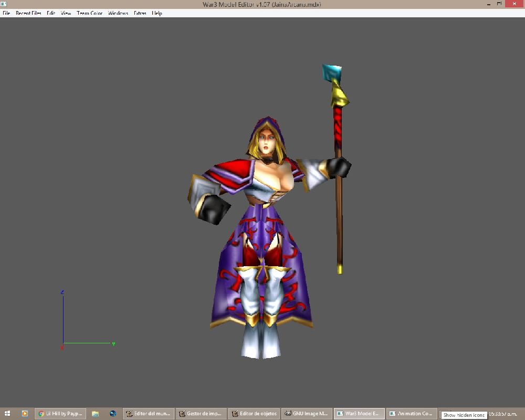
Task: Switch to Animation Co... taskbar window
Action: [x=412, y=414]
